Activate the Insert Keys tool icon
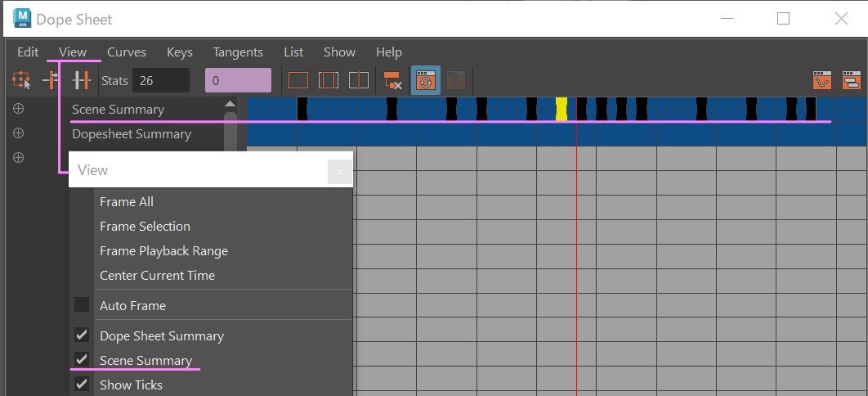 click(81, 80)
